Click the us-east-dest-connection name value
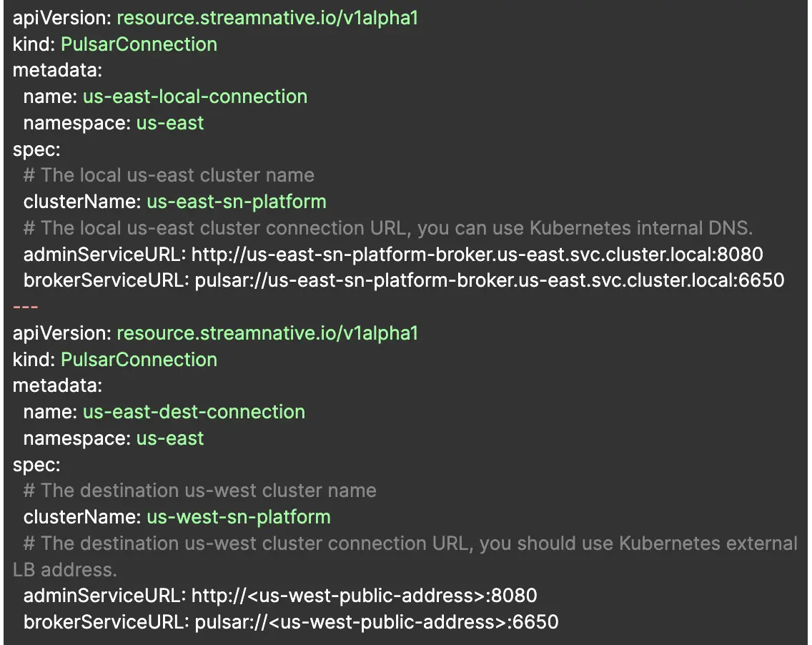This screenshot has height=645, width=812. coord(194,412)
